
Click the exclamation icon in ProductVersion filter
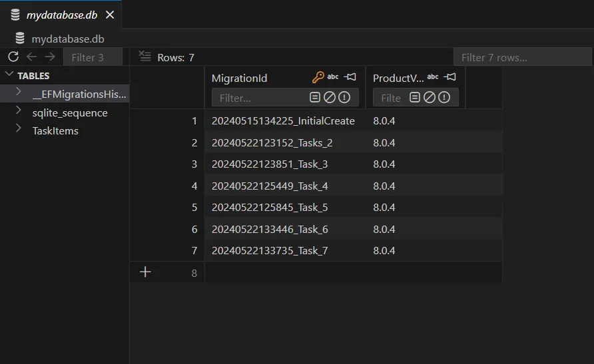point(444,97)
